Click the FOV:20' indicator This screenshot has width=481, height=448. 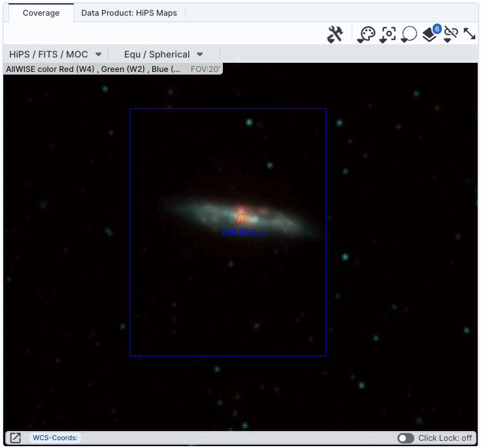(205, 69)
